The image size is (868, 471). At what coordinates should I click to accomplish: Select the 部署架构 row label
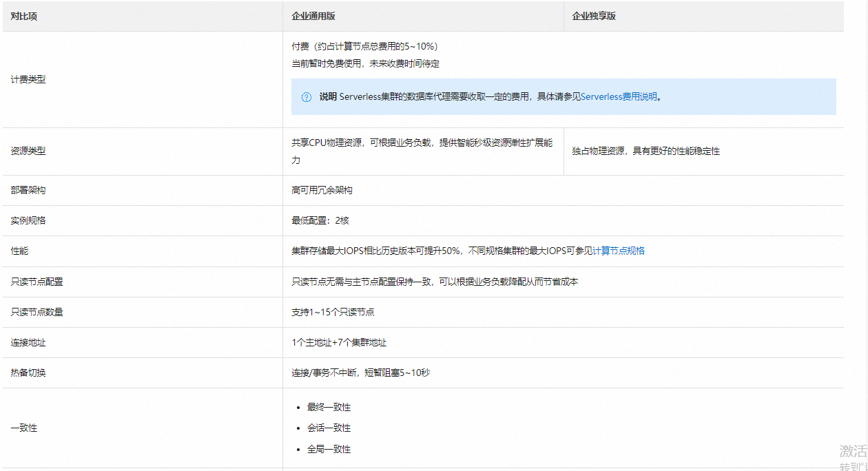pyautogui.click(x=28, y=190)
